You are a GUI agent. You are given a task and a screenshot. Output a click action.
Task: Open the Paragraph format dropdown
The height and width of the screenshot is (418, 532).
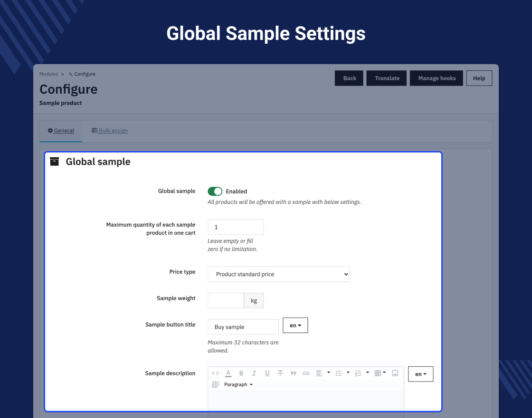[238, 384]
